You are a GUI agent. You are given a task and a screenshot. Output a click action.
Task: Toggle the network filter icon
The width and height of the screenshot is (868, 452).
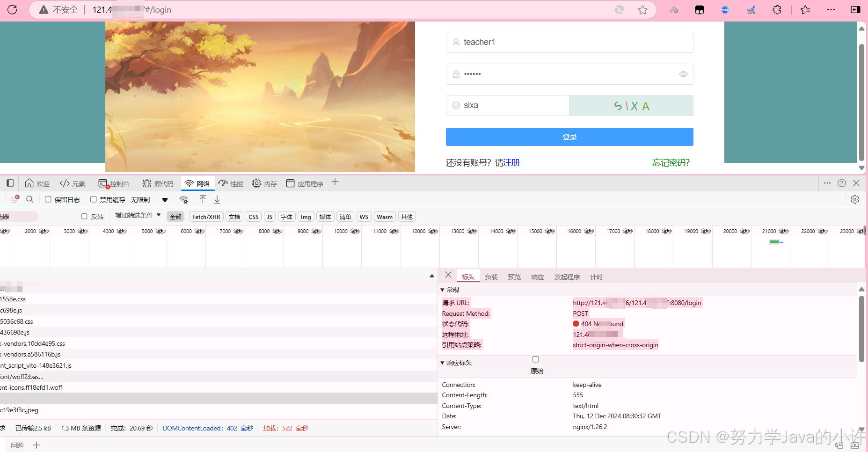pos(15,199)
